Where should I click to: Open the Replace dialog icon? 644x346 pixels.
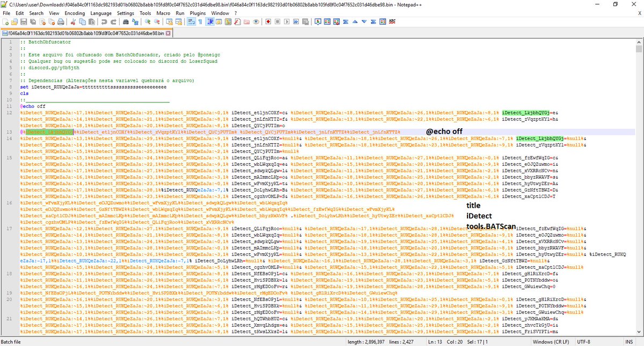[x=135, y=22]
